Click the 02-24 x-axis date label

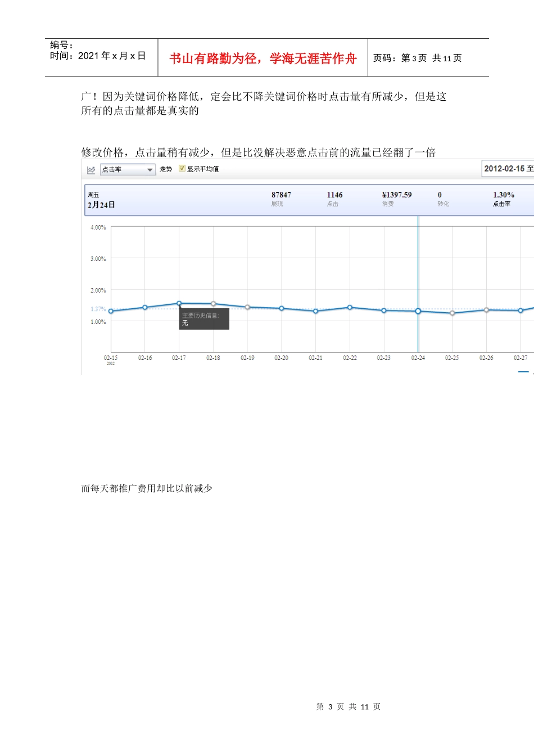click(x=418, y=358)
